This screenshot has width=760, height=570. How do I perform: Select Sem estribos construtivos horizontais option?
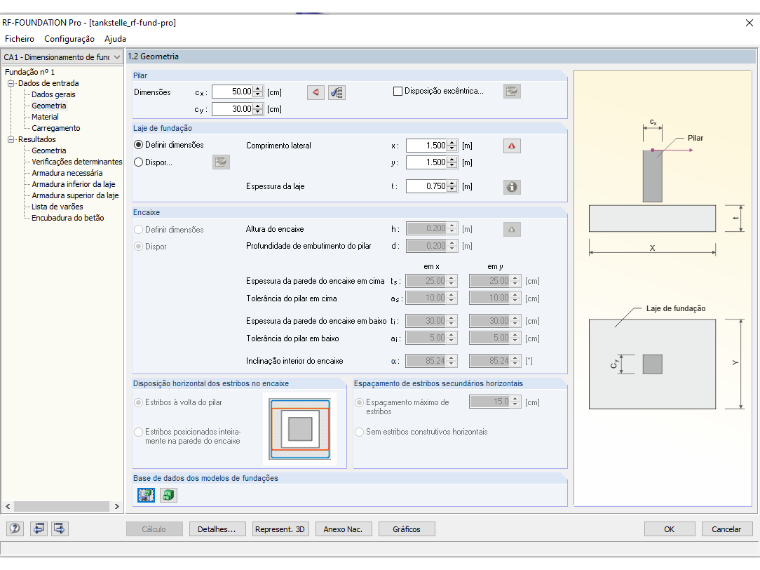[x=360, y=432]
